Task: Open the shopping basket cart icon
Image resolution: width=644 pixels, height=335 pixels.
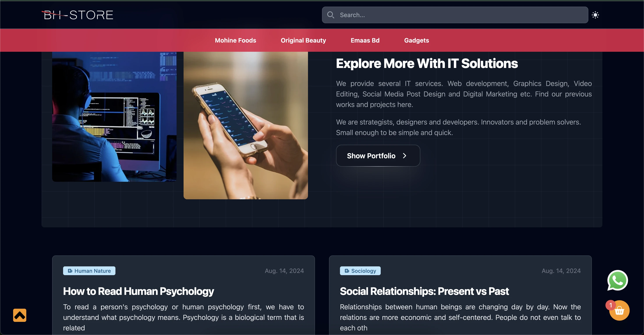Action: tap(619, 311)
